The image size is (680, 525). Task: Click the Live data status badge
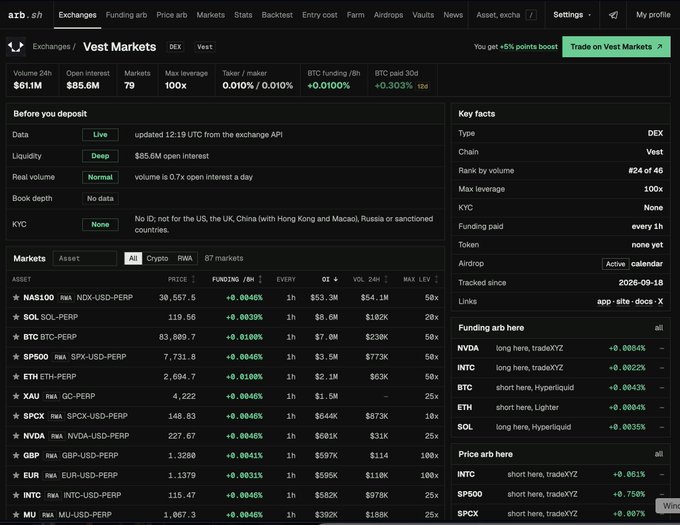[100, 134]
